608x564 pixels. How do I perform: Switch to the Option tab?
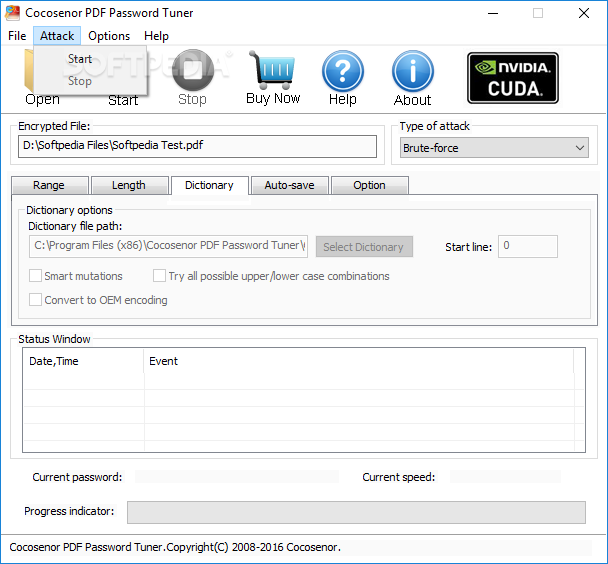[370, 185]
